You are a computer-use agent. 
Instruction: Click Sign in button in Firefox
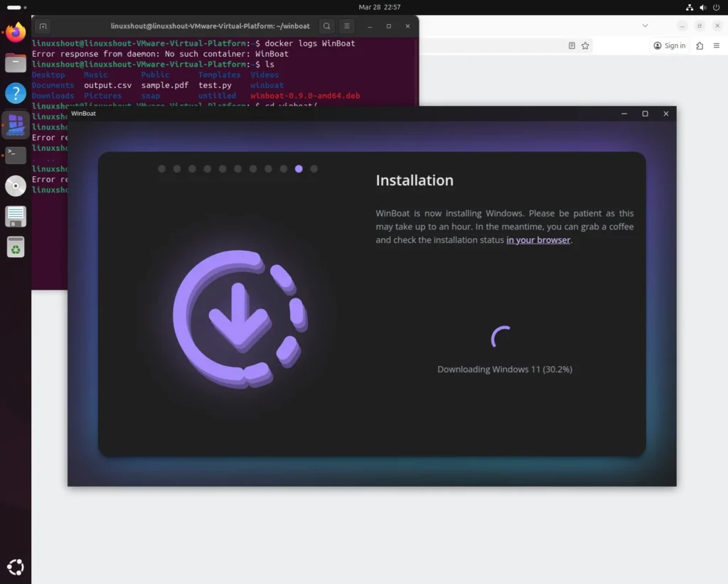tap(670, 45)
